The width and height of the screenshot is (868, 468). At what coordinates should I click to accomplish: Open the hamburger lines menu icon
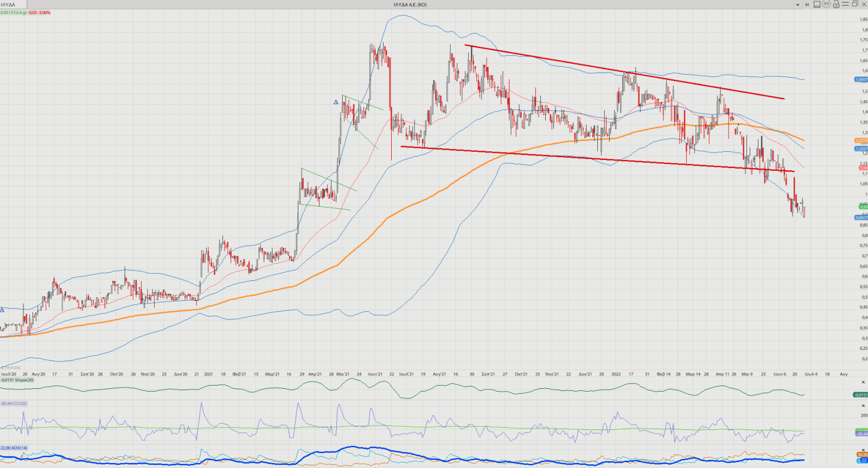point(845,4)
